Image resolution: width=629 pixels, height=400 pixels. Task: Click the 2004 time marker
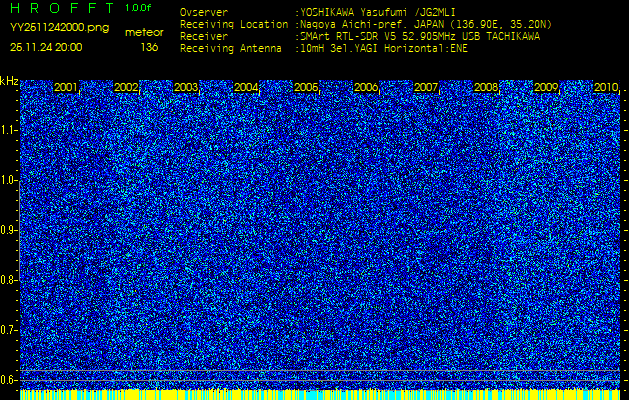tap(246, 87)
